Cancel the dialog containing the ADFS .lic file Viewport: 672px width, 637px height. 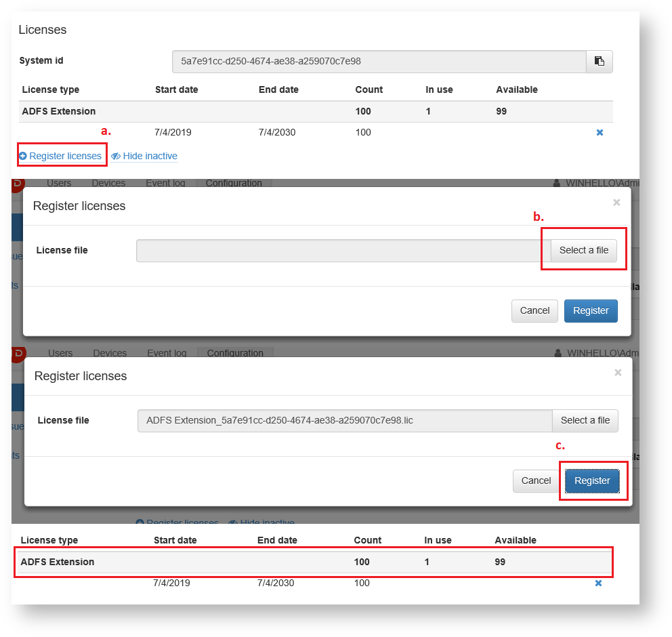coord(536,481)
